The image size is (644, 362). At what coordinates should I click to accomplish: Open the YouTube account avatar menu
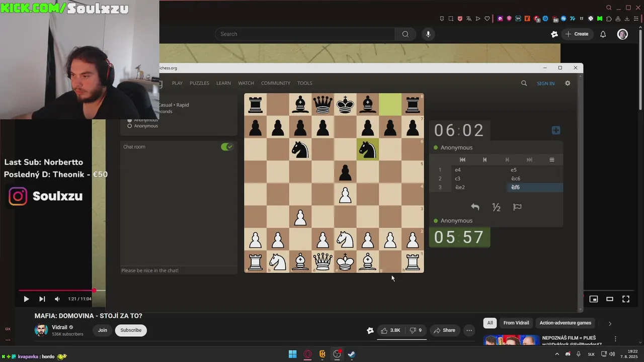[622, 34]
